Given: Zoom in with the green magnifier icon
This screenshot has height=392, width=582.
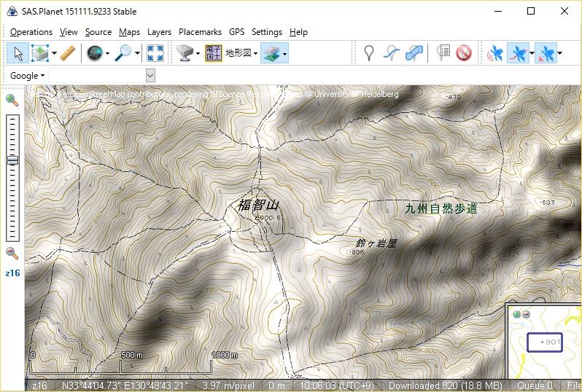Looking at the screenshot, I should 12,100.
